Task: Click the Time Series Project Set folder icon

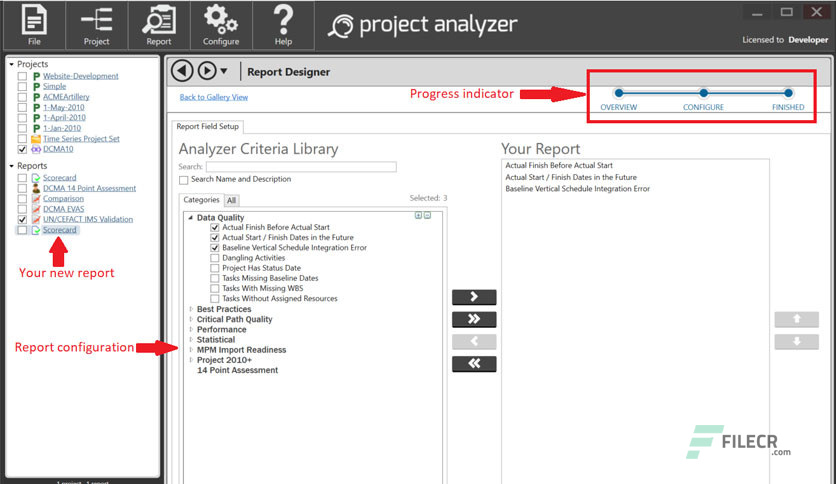Action: pyautogui.click(x=36, y=139)
